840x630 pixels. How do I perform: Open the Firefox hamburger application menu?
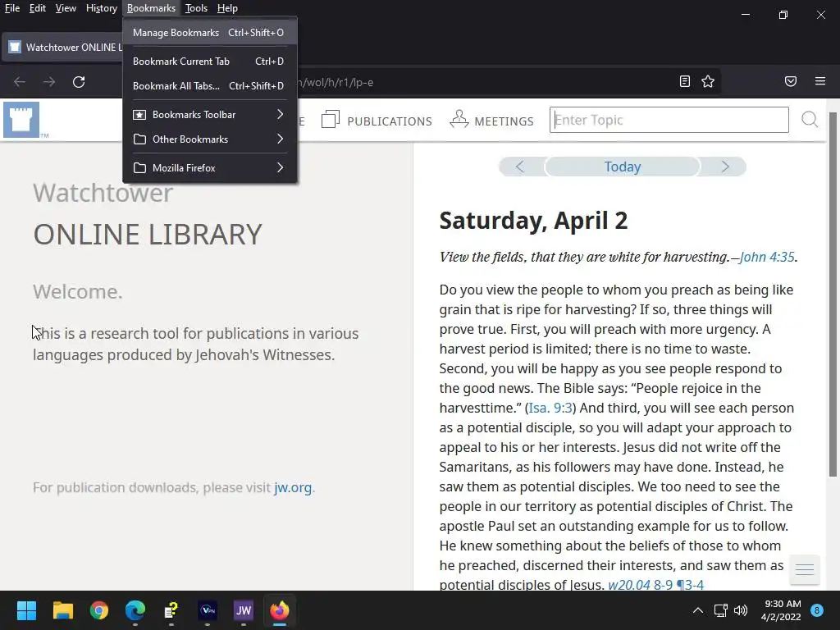pyautogui.click(x=820, y=81)
